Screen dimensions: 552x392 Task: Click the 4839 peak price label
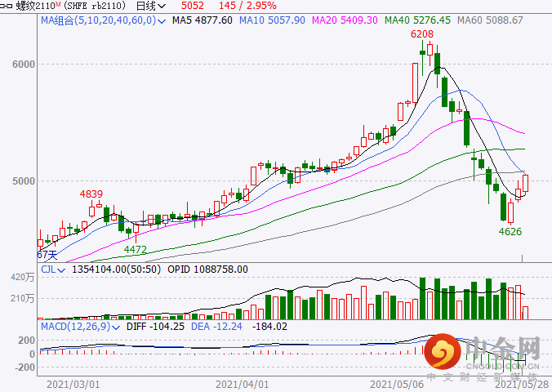(91, 194)
